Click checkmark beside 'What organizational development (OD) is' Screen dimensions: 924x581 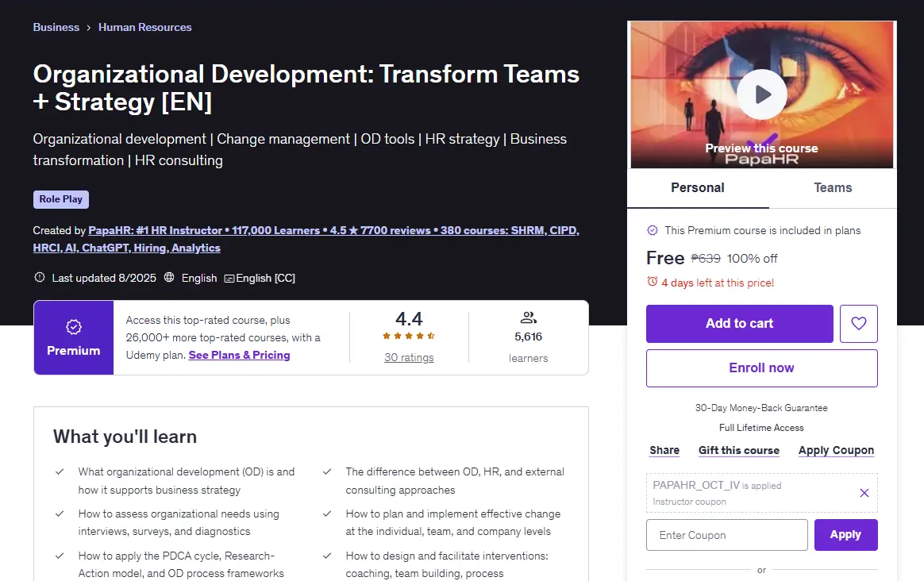60,472
